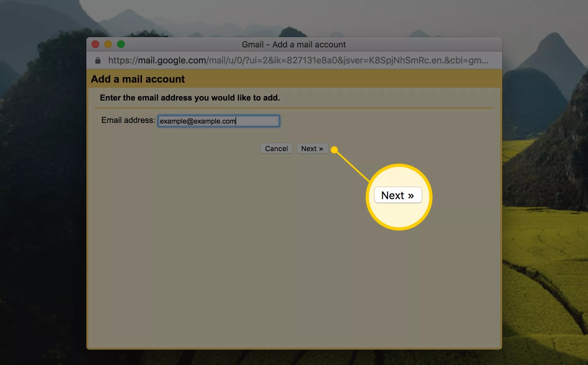Click the 'Email address:' label
The height and width of the screenshot is (365, 588).
[x=128, y=120]
